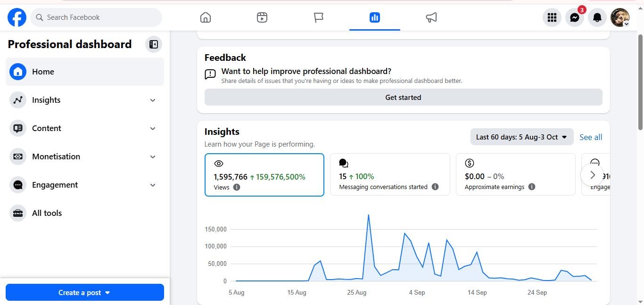Click the Monetisation money icon

pyautogui.click(x=18, y=157)
